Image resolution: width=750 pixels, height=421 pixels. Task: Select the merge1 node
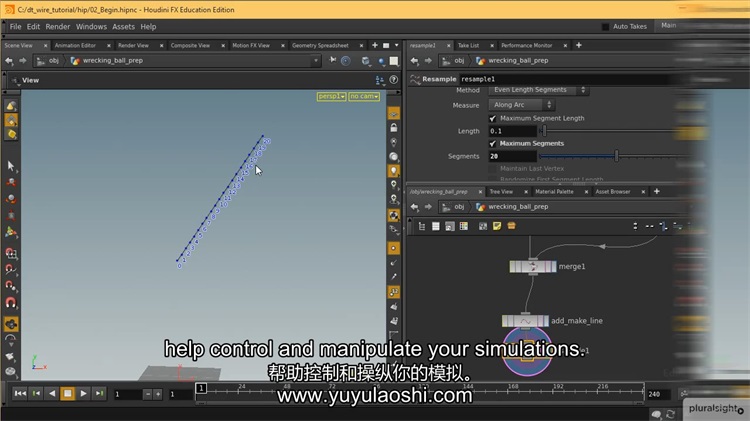click(x=533, y=266)
